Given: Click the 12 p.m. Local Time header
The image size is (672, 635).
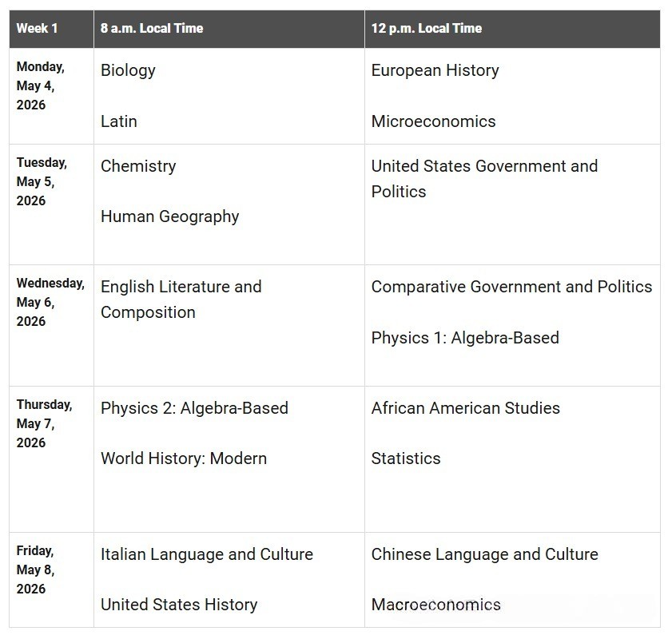Looking at the screenshot, I should point(427,28).
